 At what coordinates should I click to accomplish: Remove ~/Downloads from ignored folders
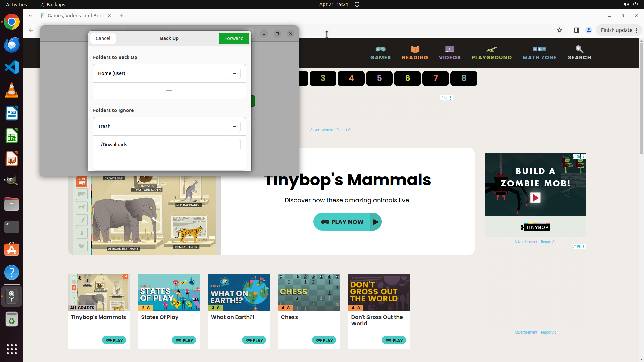click(x=234, y=145)
